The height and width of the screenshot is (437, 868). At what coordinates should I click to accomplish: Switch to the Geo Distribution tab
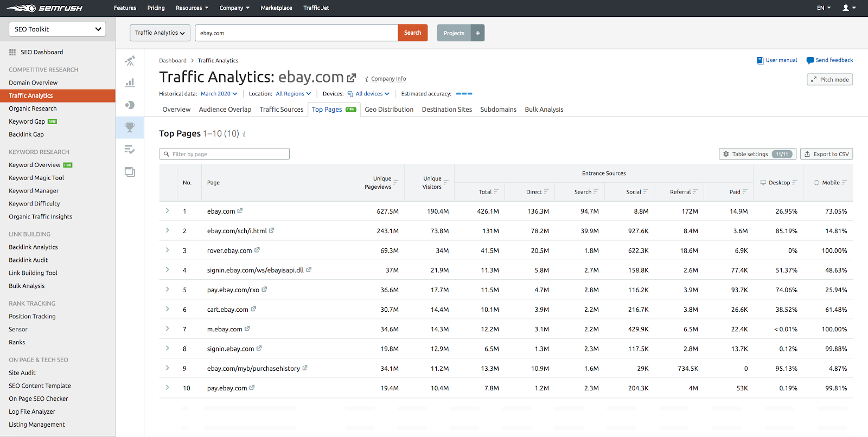coord(389,110)
